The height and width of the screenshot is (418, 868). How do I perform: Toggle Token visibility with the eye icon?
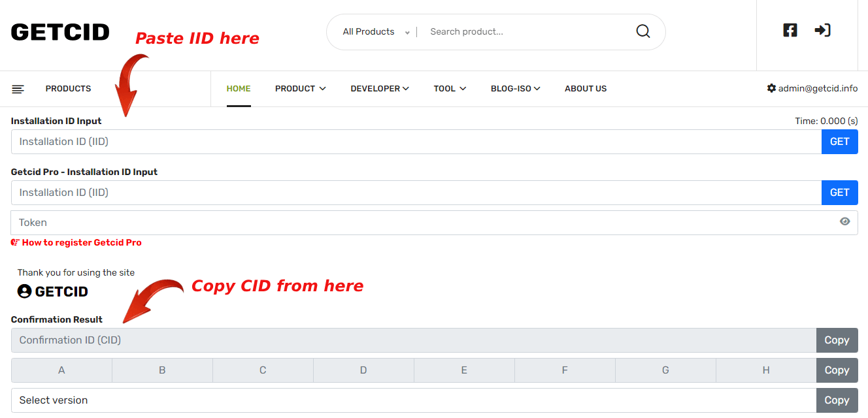click(x=846, y=222)
